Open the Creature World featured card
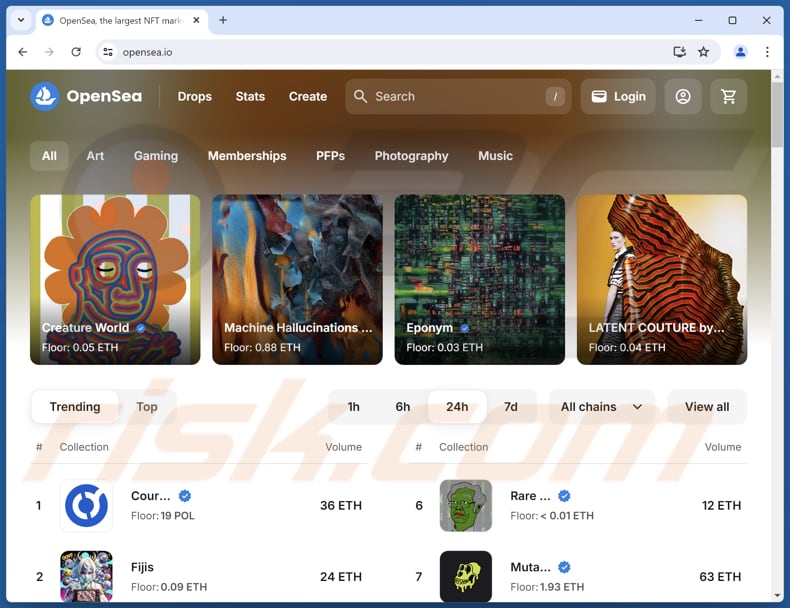Viewport: 790px width, 608px height. click(115, 280)
